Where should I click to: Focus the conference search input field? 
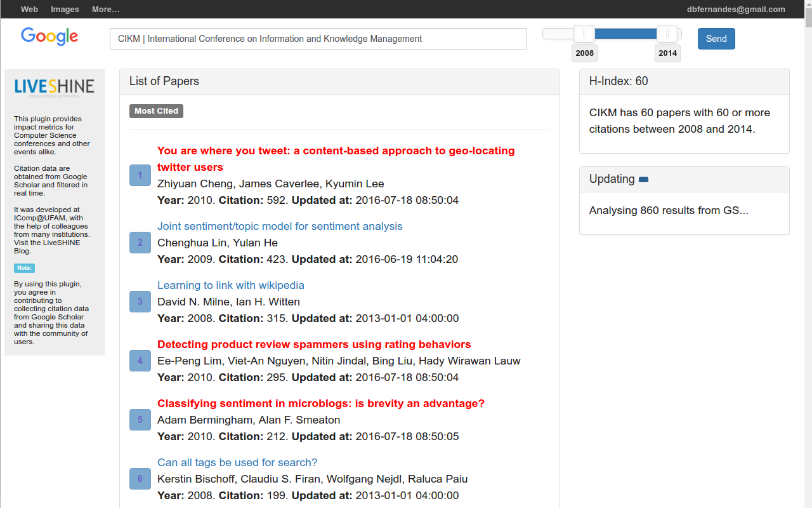click(318, 39)
